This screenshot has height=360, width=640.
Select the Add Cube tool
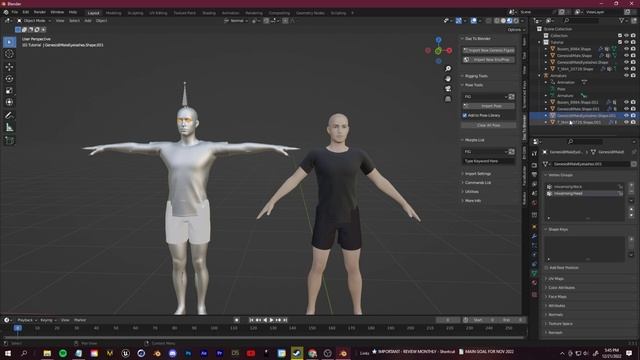click(9, 140)
